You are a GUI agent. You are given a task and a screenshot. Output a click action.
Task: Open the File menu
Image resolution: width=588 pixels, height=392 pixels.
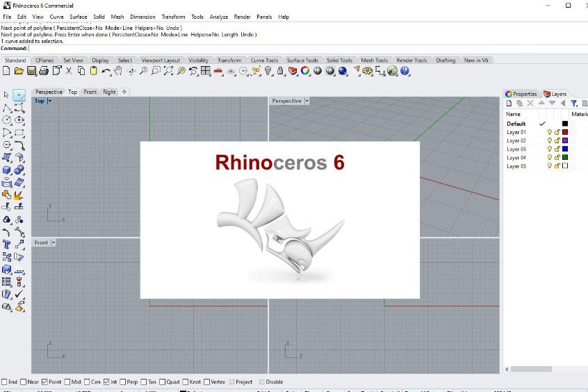pyautogui.click(x=7, y=17)
